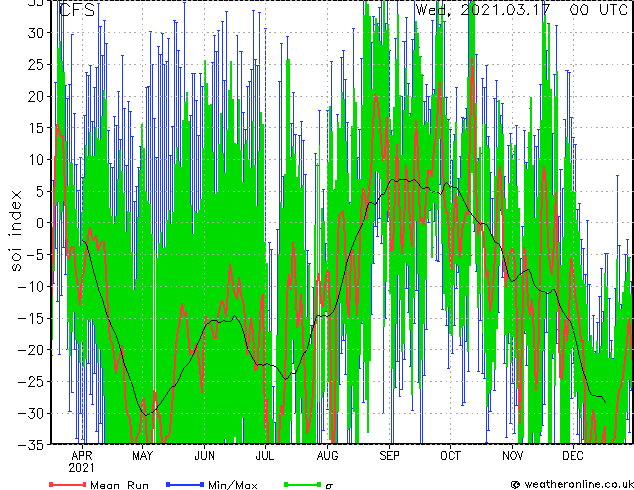Click the '00 UTC' time label
634x490 pixels.
pos(598,9)
